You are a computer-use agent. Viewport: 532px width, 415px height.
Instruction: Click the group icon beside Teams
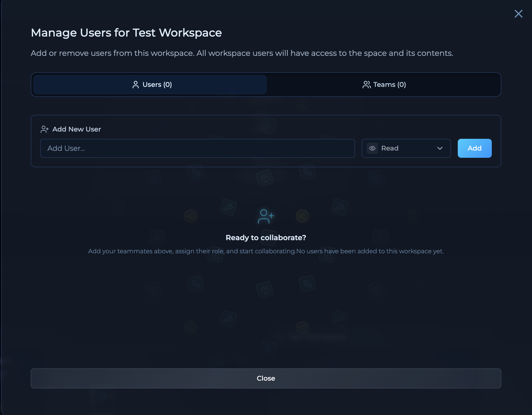click(367, 85)
